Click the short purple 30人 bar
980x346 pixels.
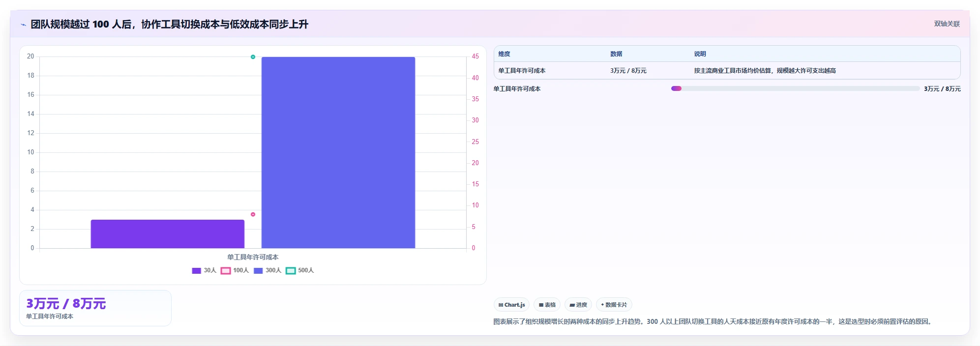[168, 234]
